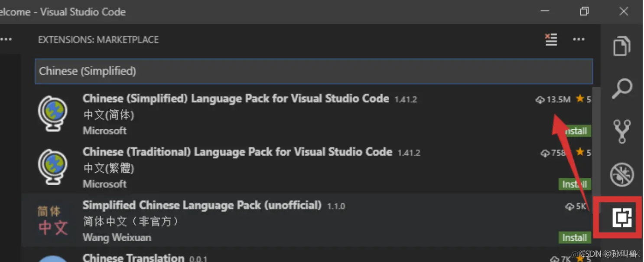Viewport: 644px width, 262px height.
Task: Click globe icon of Chinese (Traditional) pack
Action: pyautogui.click(x=52, y=167)
